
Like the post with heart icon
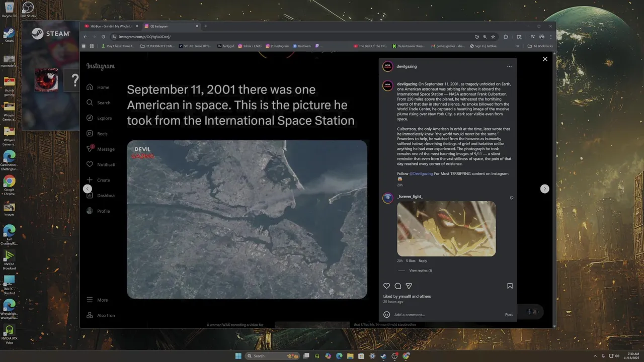click(x=386, y=286)
